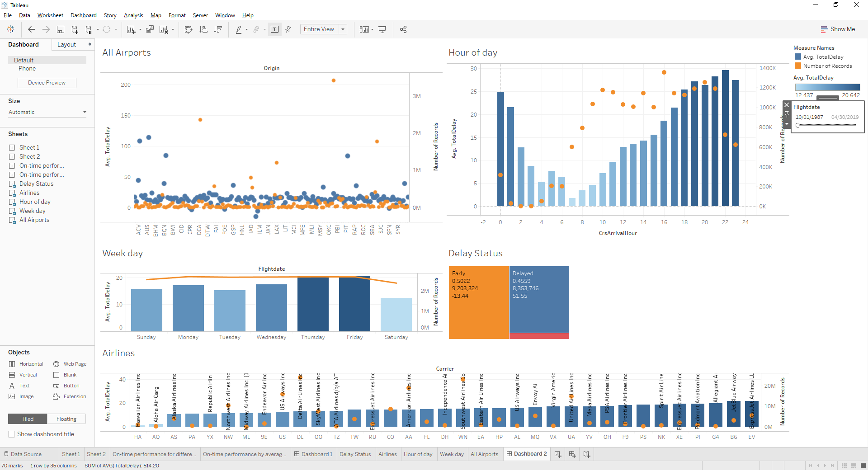This screenshot has width=868, height=471.
Task: Click the Run Update refresh icon
Action: coord(107,29)
